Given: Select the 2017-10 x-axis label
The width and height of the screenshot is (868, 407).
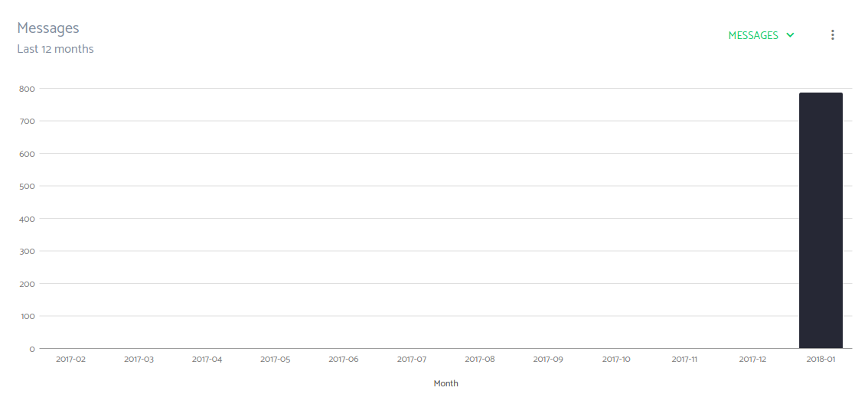Looking at the screenshot, I should coord(616,359).
